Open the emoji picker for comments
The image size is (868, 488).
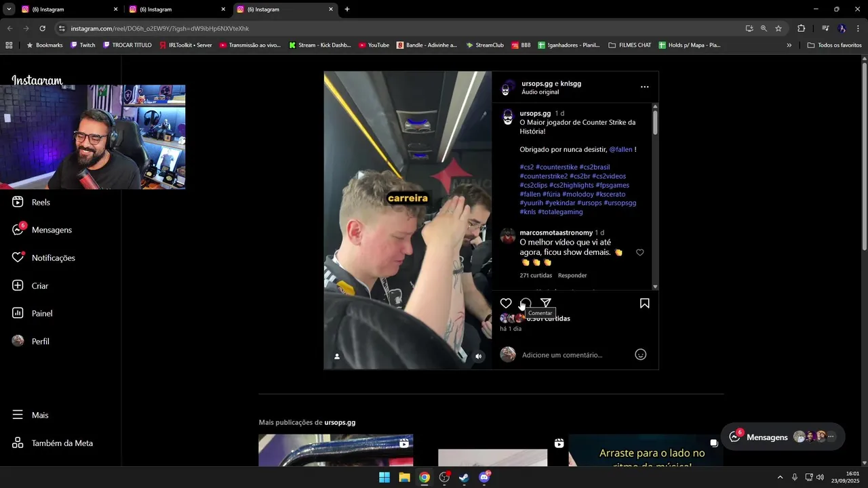tap(640, 354)
